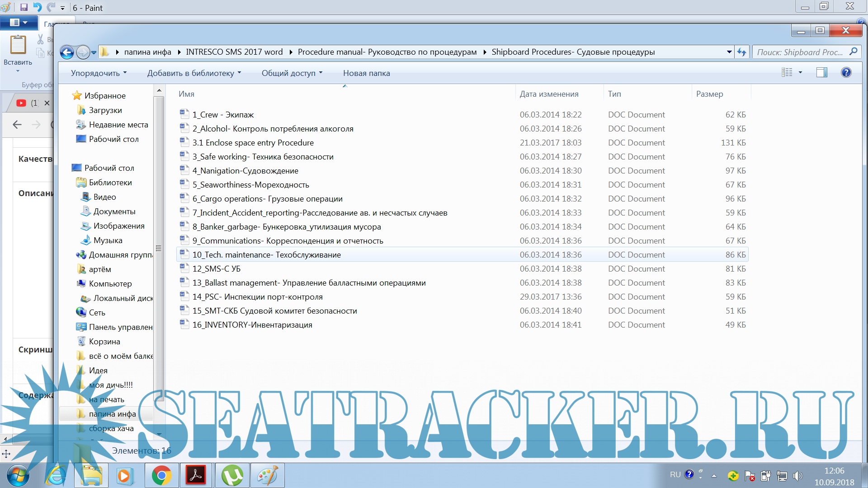Viewport: 868px width, 488px height.
Task: Open the view options dropdown arrow
Action: click(x=800, y=72)
